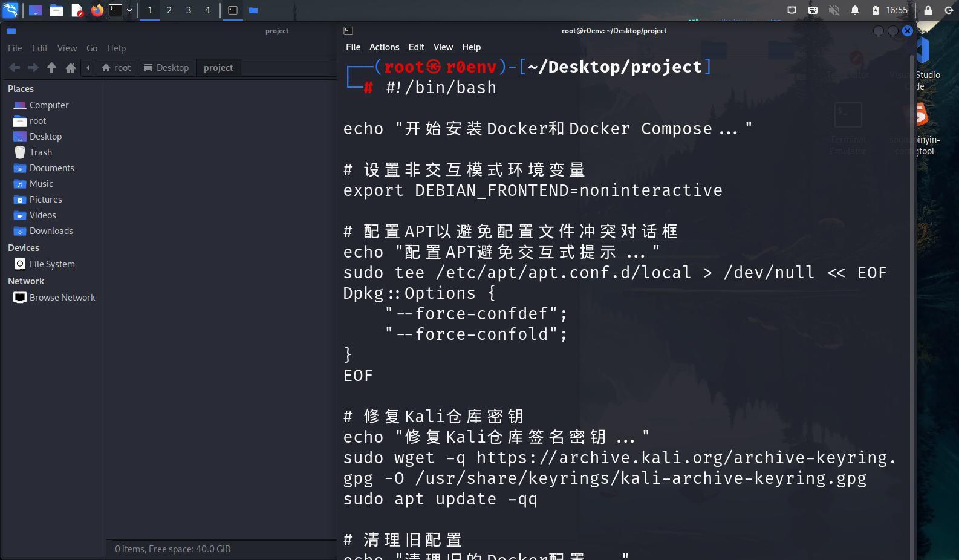Open Go menu in file manager
This screenshot has height=560, width=959.
[92, 48]
